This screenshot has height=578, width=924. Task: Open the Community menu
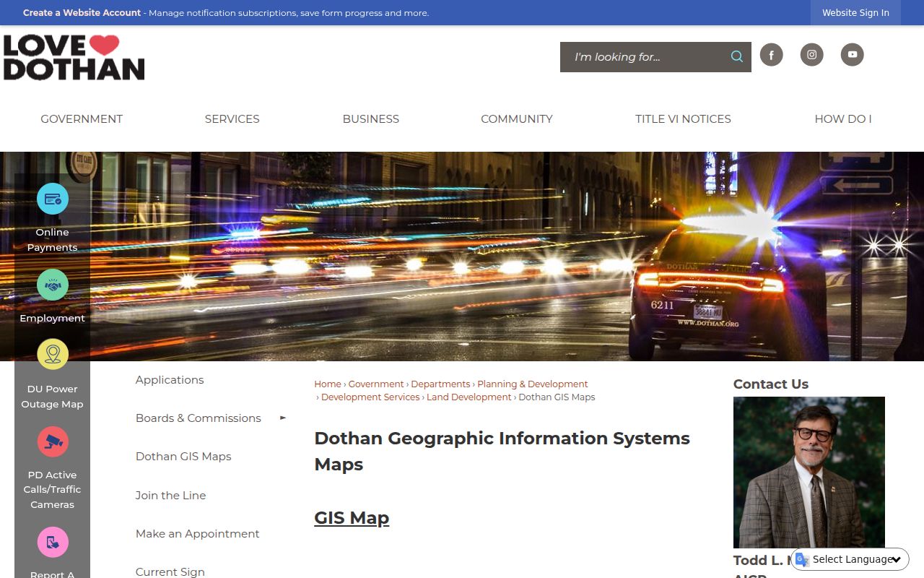click(517, 119)
